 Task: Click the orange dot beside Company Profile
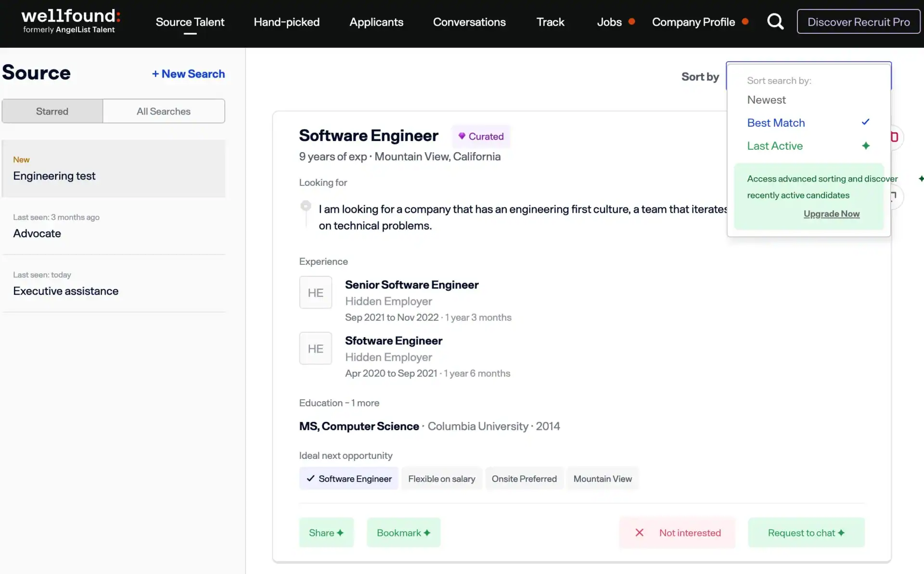pyautogui.click(x=745, y=21)
